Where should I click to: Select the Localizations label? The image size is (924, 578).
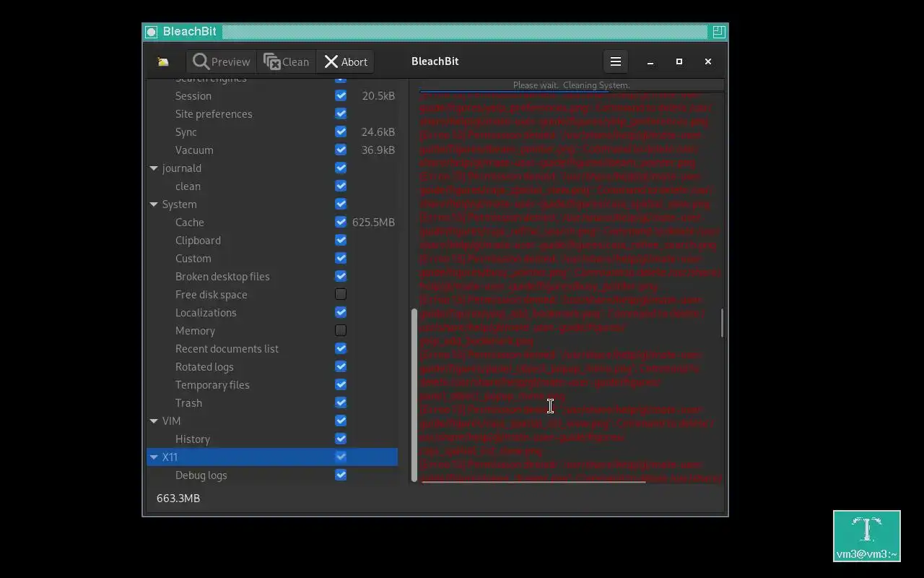coord(206,313)
